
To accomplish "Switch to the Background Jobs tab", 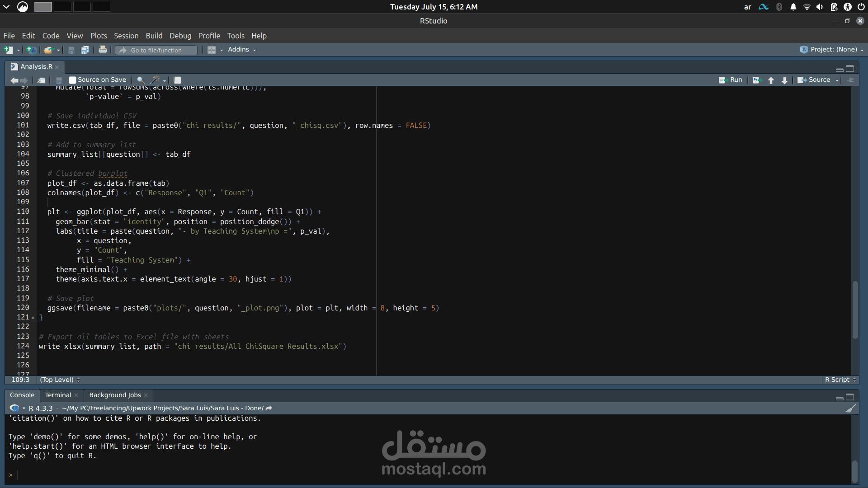I will pos(115,395).
